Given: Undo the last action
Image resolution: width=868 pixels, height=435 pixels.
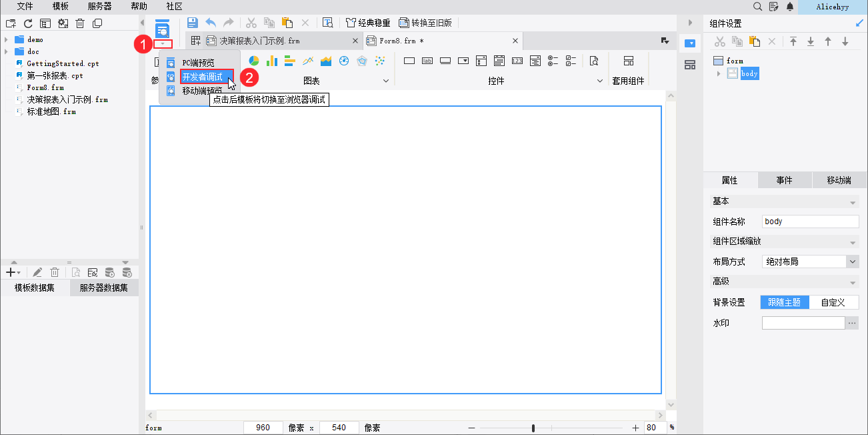Looking at the screenshot, I should coord(211,22).
